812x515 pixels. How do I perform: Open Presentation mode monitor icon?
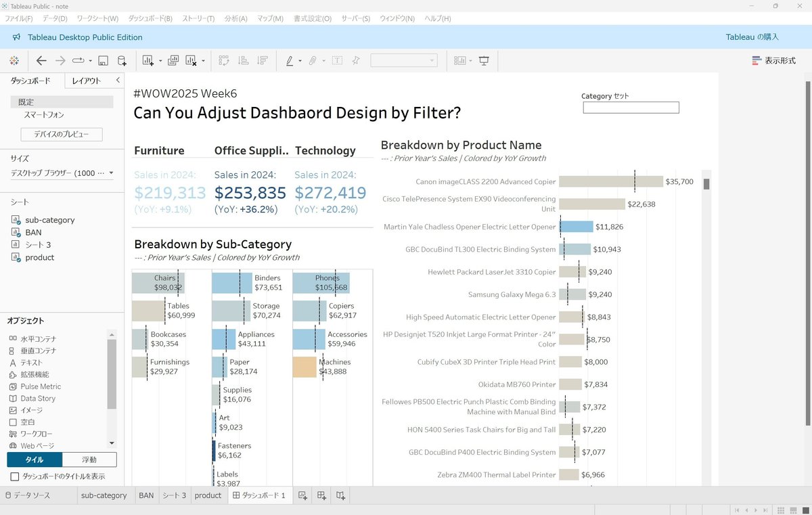pyautogui.click(x=484, y=61)
